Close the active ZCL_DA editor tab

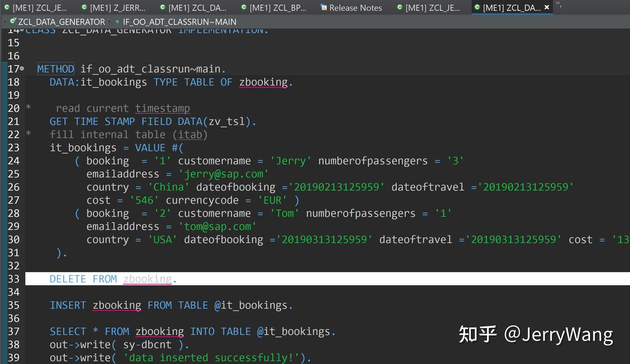click(547, 7)
